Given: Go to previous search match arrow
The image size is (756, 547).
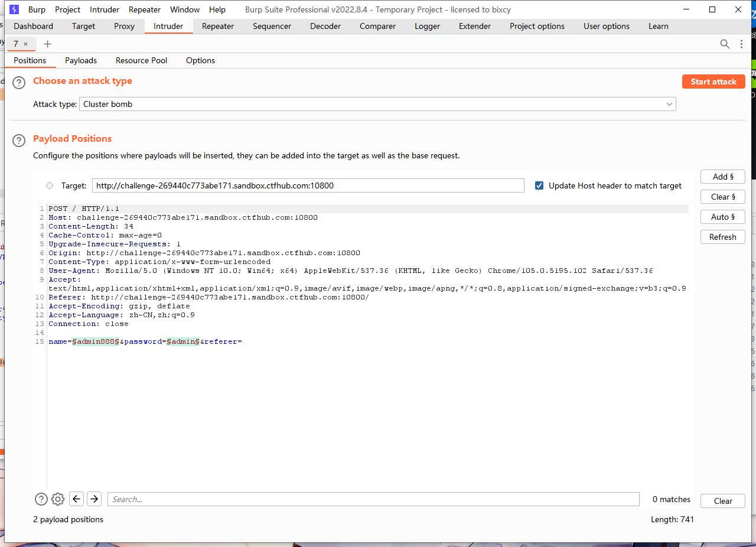Looking at the screenshot, I should click(x=76, y=499).
